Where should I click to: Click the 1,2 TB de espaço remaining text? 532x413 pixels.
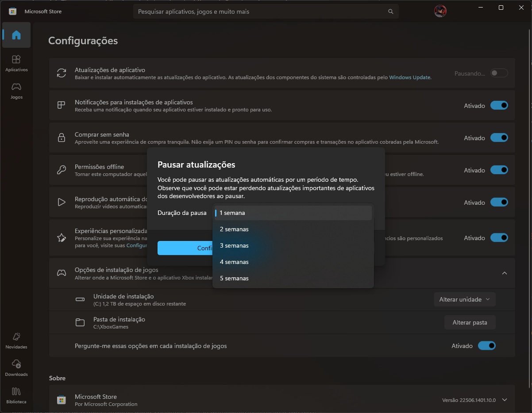tap(139, 304)
